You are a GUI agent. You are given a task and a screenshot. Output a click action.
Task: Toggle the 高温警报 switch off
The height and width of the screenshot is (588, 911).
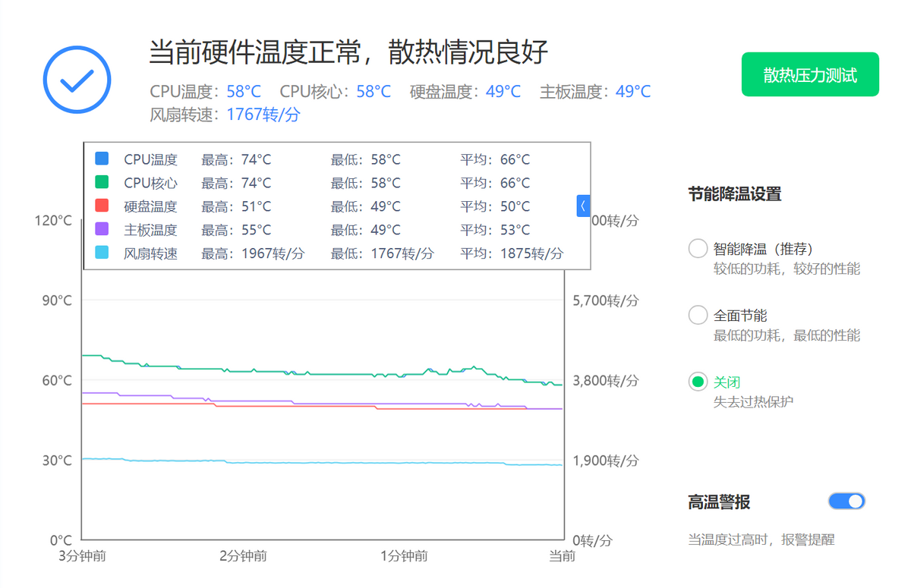click(846, 501)
